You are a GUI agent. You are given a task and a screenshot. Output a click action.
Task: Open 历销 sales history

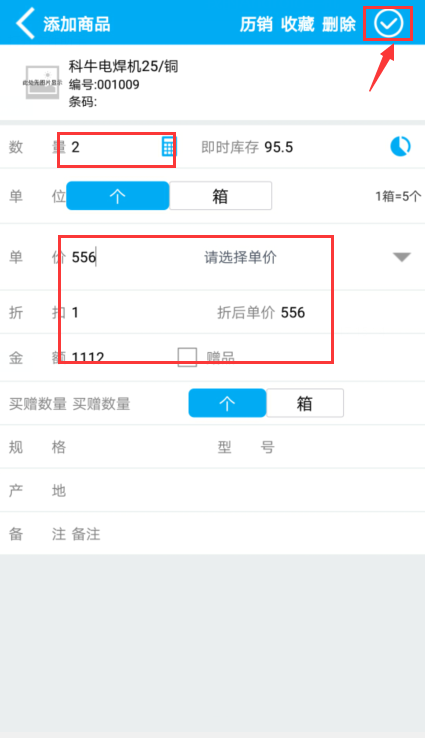click(x=256, y=24)
